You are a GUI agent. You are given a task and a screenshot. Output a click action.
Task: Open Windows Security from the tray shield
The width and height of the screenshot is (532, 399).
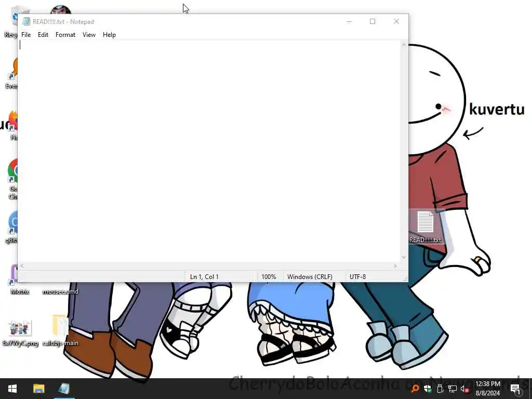click(x=428, y=389)
